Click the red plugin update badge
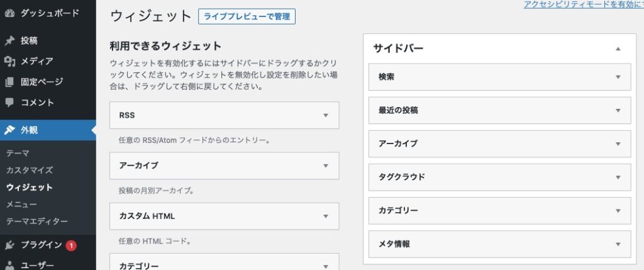The image size is (644, 270). coord(71,245)
